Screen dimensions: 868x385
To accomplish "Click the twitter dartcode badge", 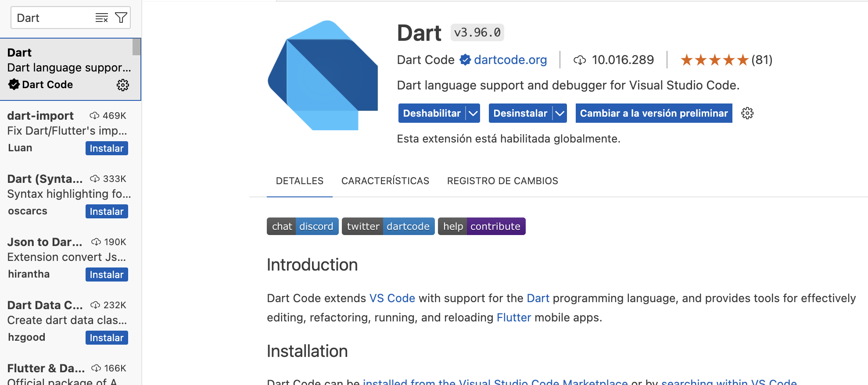I will click(x=388, y=226).
